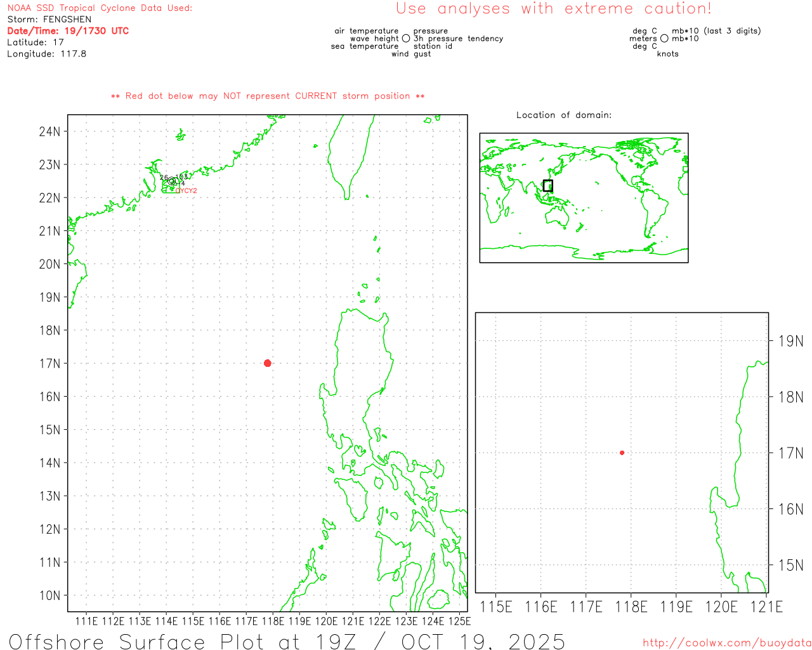812x650 pixels.
Task: Open the coolwx.com/buoydata link
Action: click(x=726, y=643)
